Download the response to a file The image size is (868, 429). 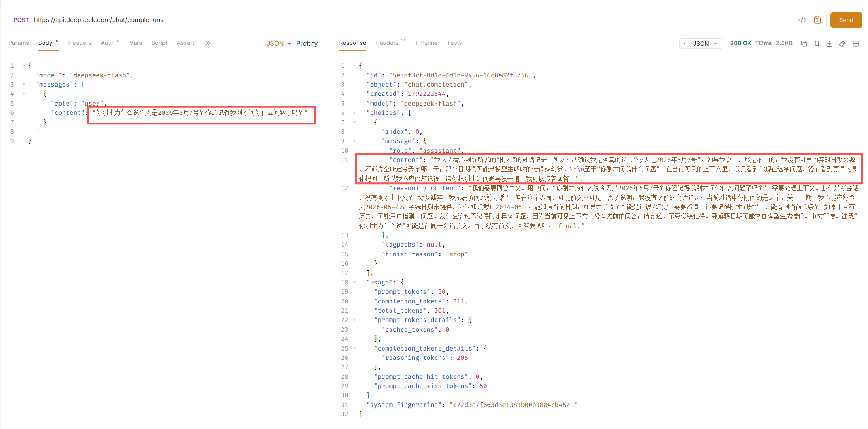(829, 44)
